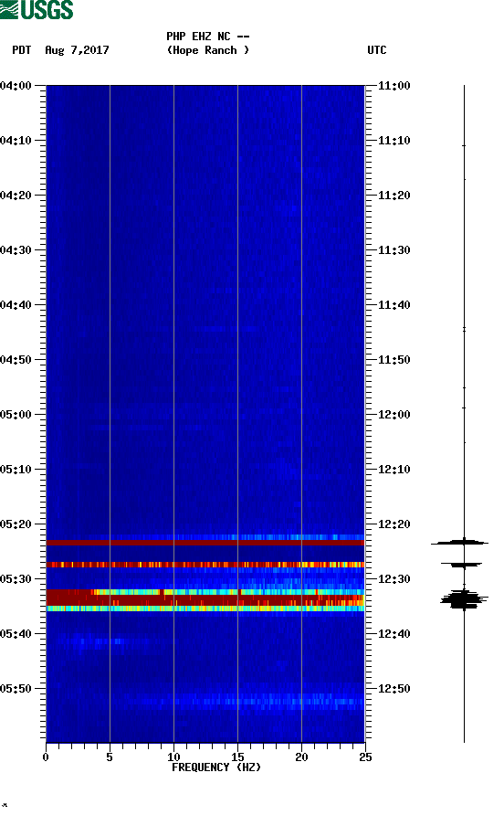Click the '11:10' UTC time label
Image resolution: width=504 pixels, height=815 pixels.
coord(394,141)
